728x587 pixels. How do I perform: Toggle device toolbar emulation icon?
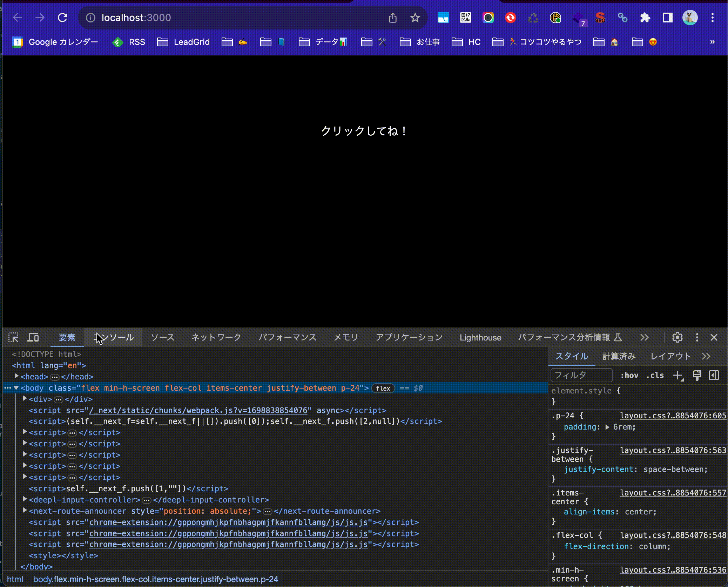point(33,337)
